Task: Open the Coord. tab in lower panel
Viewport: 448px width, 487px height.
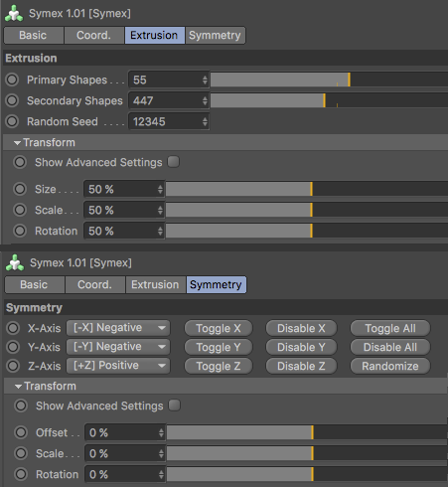Action: [95, 284]
